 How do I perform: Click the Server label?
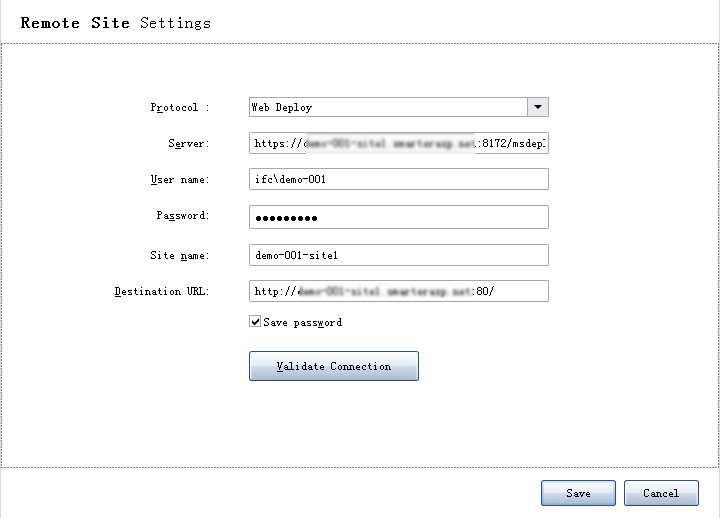(188, 143)
